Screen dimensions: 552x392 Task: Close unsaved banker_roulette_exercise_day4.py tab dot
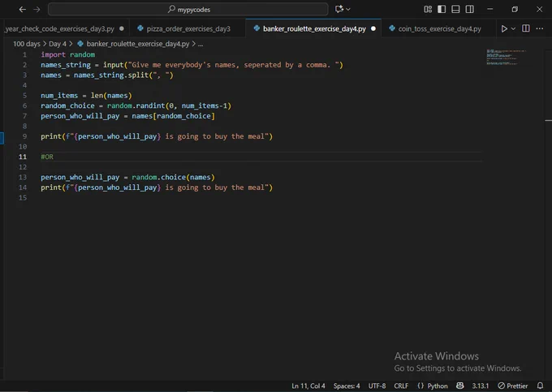pyautogui.click(x=373, y=29)
